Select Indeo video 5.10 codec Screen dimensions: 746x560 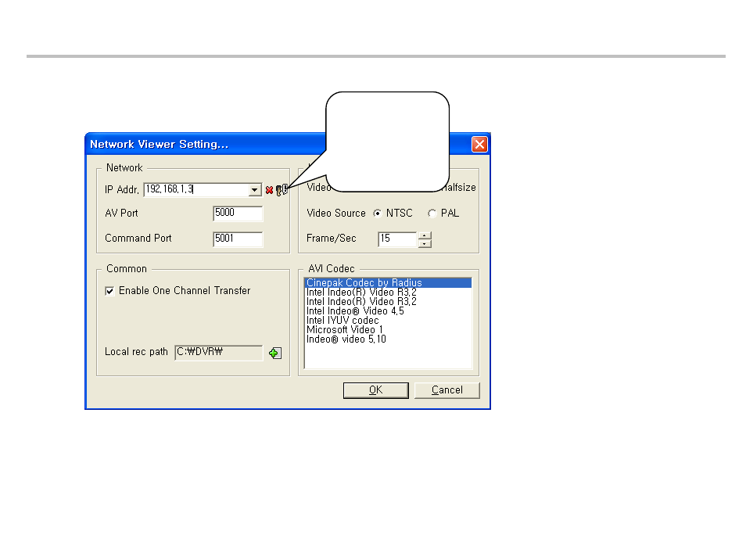tap(388, 339)
